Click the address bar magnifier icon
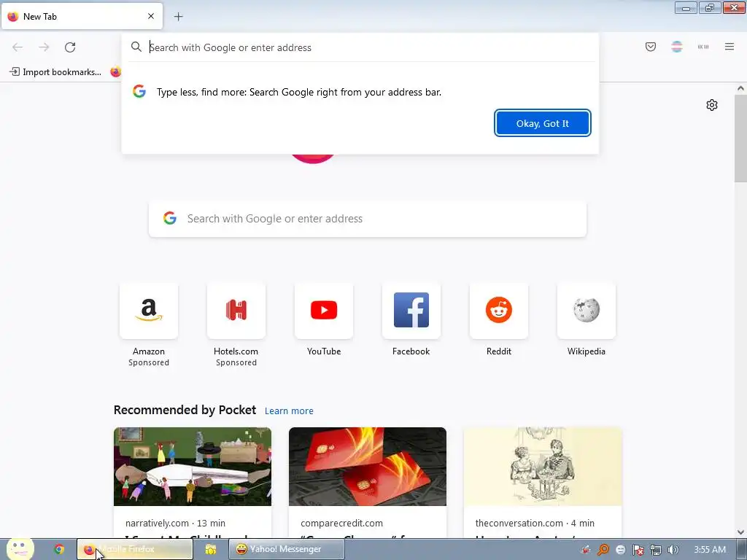Screen dimensions: 747x560 136,47
